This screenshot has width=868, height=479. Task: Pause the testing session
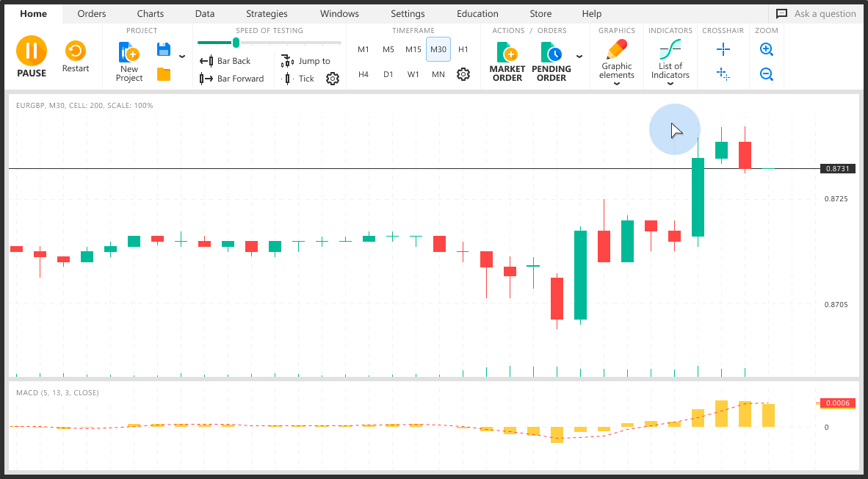point(31,51)
